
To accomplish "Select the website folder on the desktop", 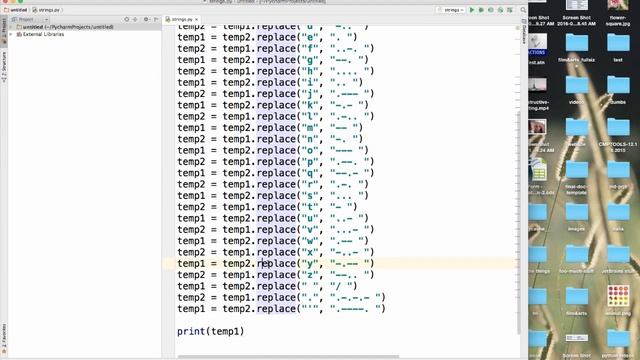I will tap(576, 133).
